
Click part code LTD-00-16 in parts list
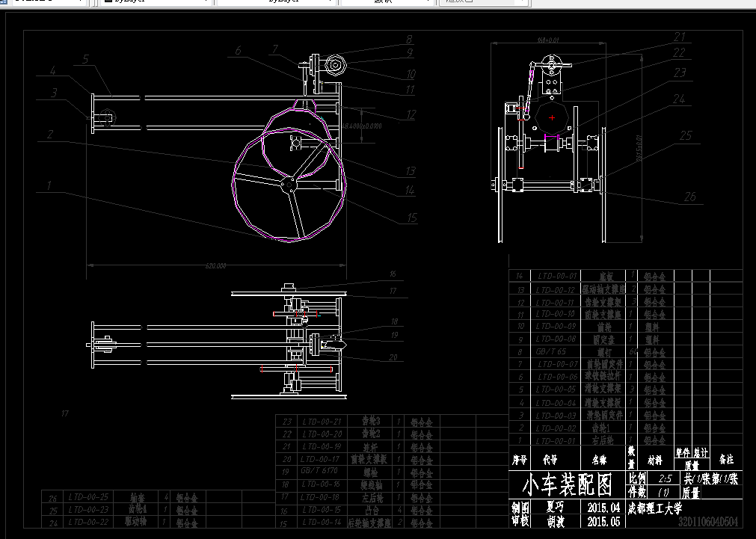tap(321, 484)
